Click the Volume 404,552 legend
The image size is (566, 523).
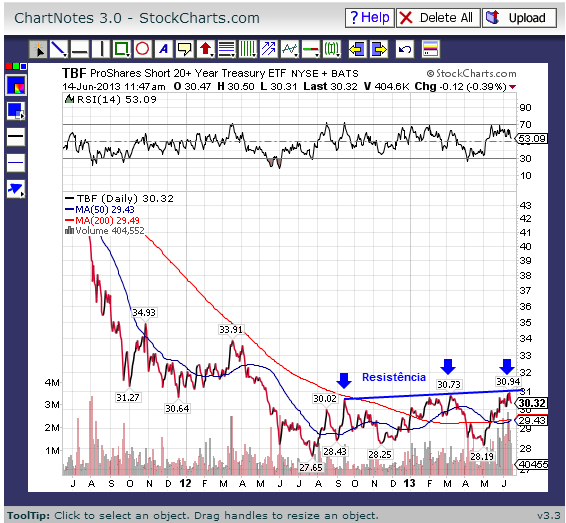pos(110,231)
